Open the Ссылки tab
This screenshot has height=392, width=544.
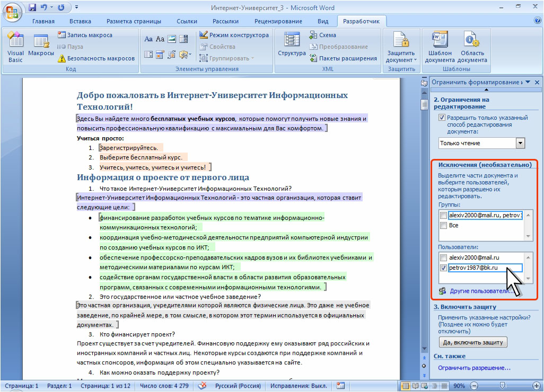click(x=187, y=21)
